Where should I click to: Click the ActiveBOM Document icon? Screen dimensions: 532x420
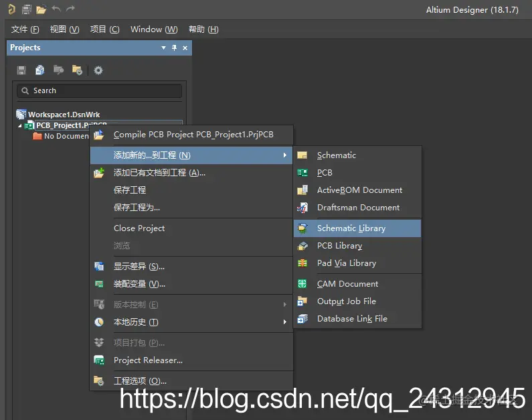tap(302, 190)
